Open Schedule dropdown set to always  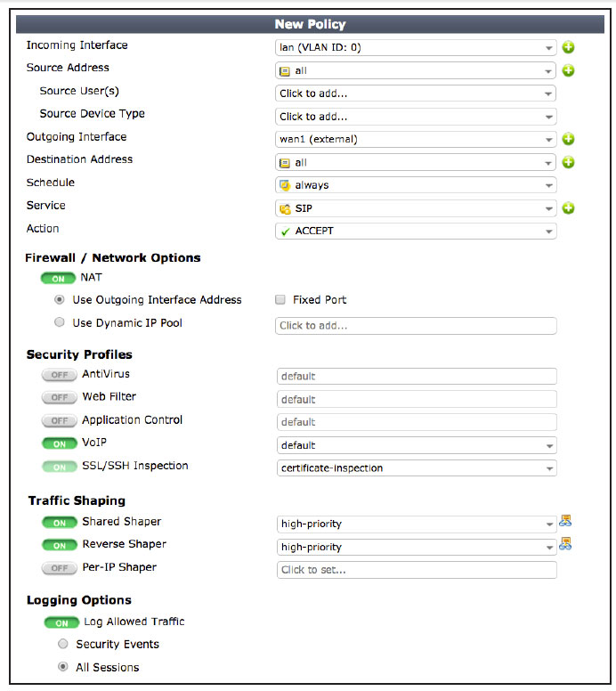pos(416,185)
